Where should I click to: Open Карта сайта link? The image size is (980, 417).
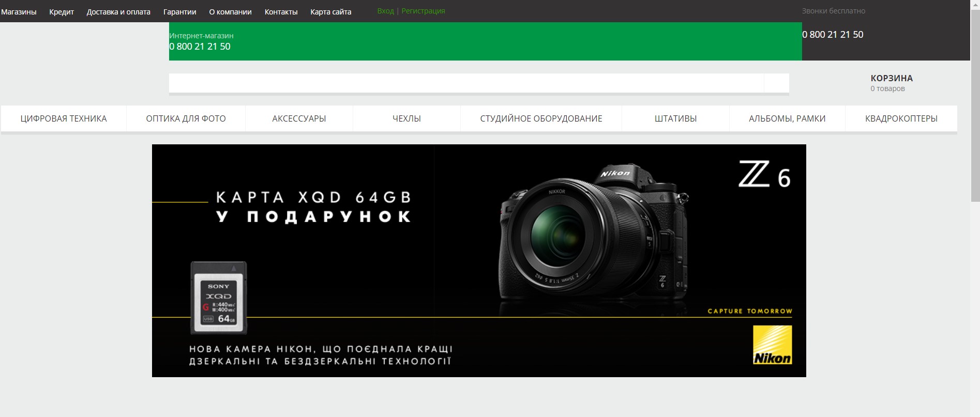pos(330,12)
